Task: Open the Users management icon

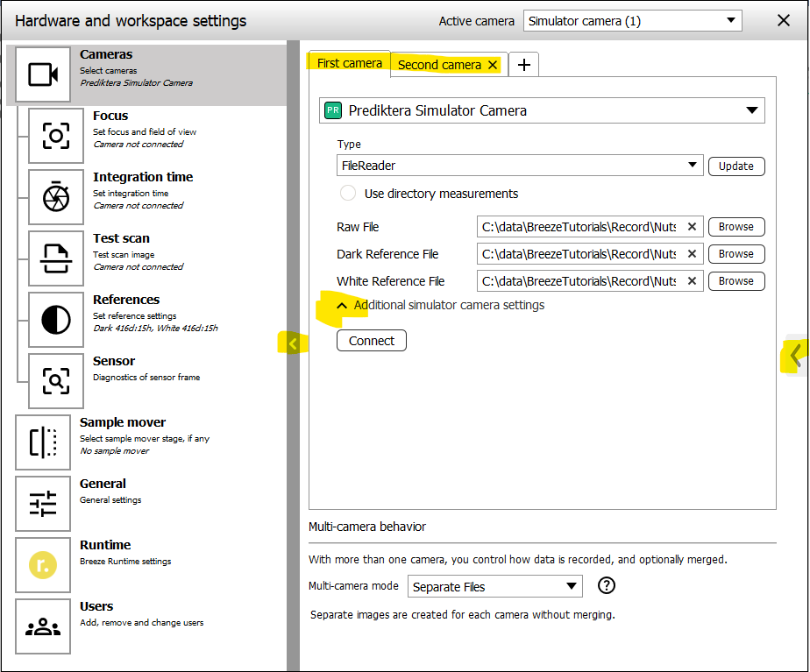Action: (43, 626)
